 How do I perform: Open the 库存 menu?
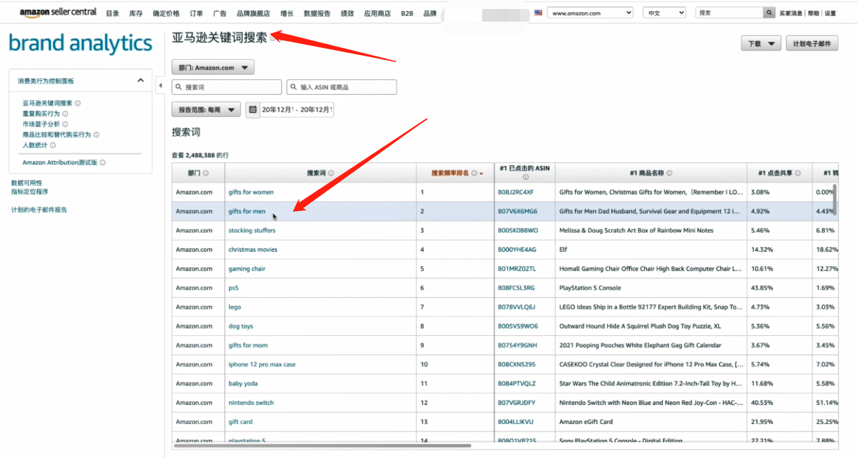(x=136, y=13)
